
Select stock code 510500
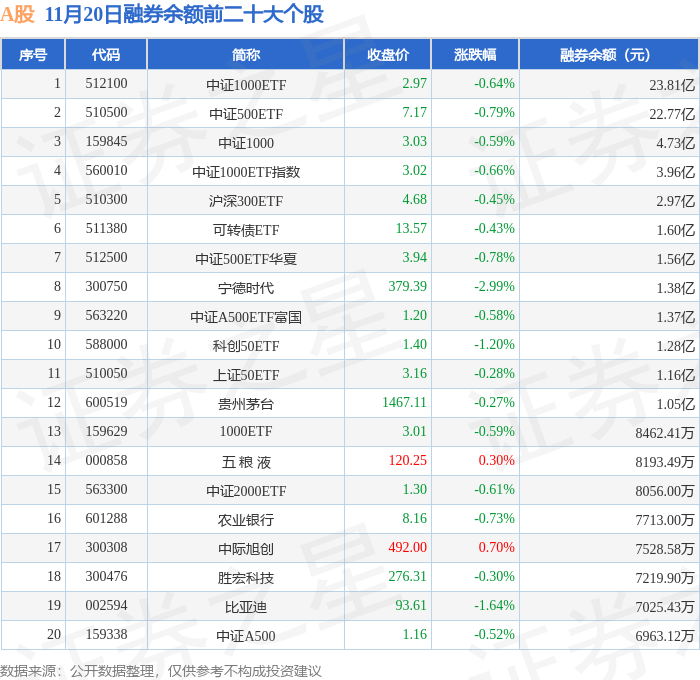pyautogui.click(x=106, y=113)
